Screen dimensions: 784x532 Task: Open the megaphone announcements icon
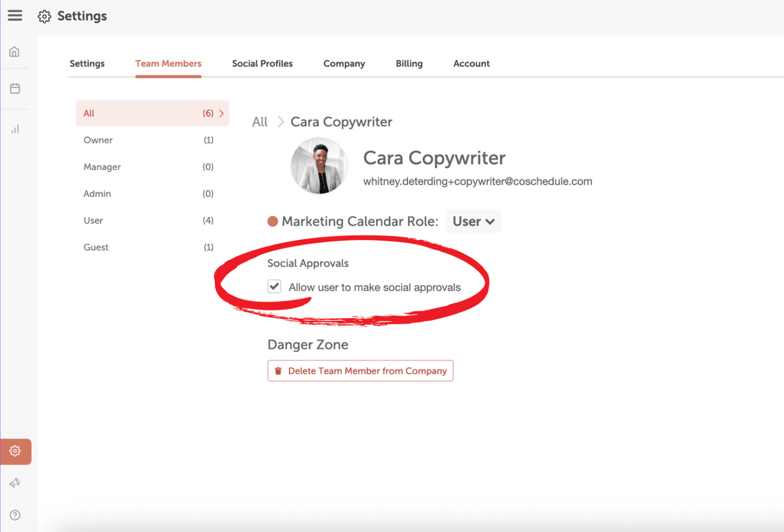coord(15,483)
